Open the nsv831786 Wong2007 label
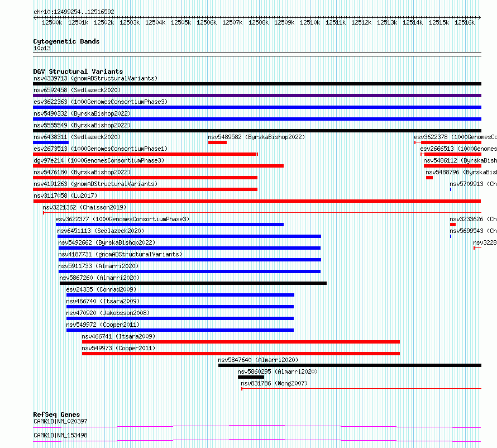Screen dimensions: 497x448 (x=274, y=383)
